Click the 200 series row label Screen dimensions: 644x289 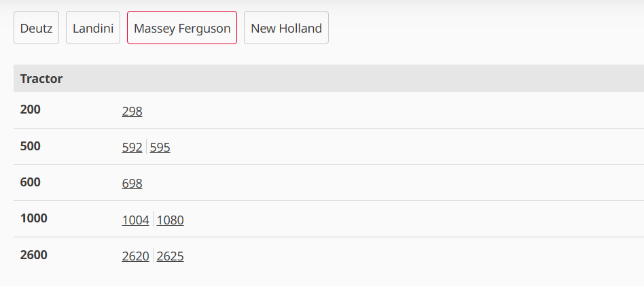click(x=31, y=109)
